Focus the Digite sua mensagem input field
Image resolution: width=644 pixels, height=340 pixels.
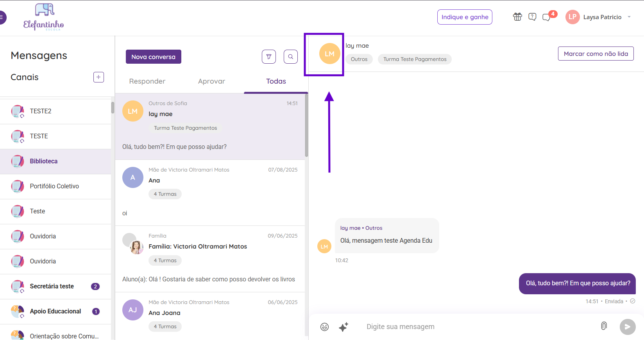click(477, 327)
